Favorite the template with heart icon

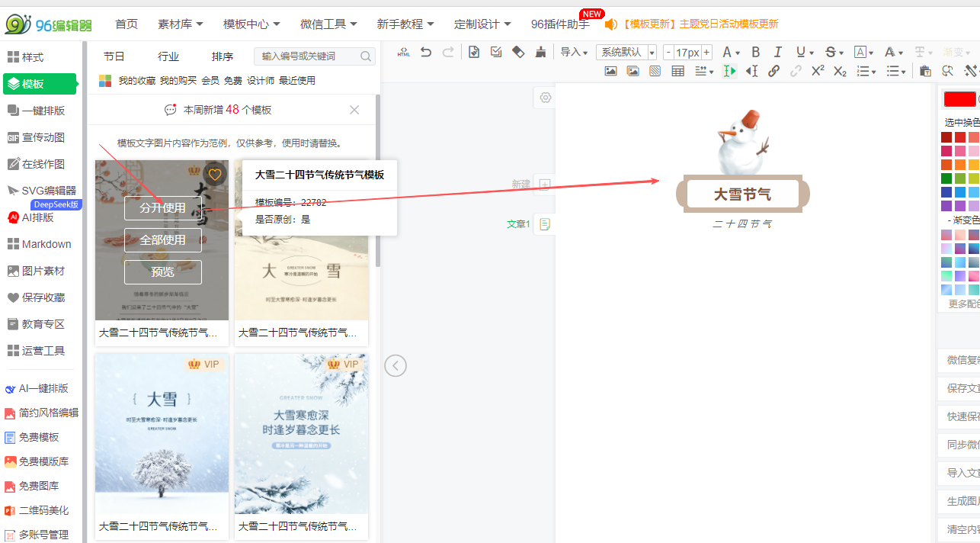tap(215, 175)
